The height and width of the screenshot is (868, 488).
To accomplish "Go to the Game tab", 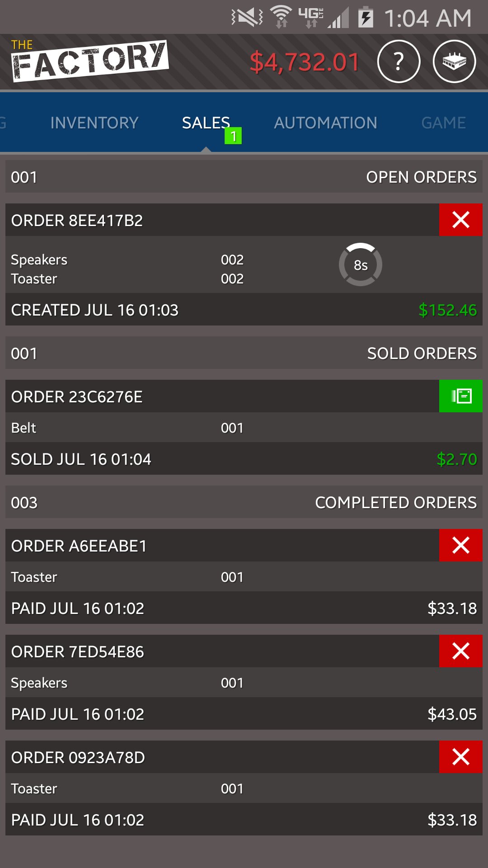I will click(x=443, y=123).
